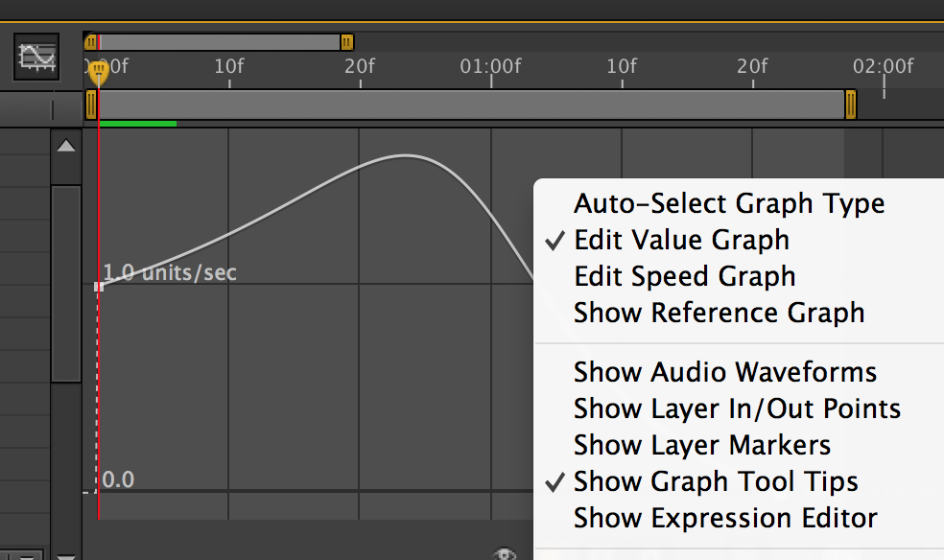Viewport: 944px width, 560px height.
Task: Select the keyframe at graph start
Action: (99, 286)
